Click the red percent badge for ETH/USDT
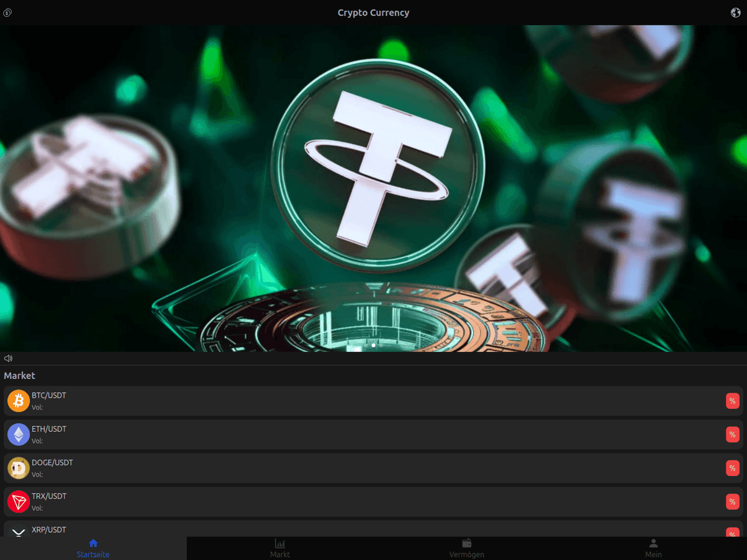Screen dimensions: 747x560 [x=733, y=434]
